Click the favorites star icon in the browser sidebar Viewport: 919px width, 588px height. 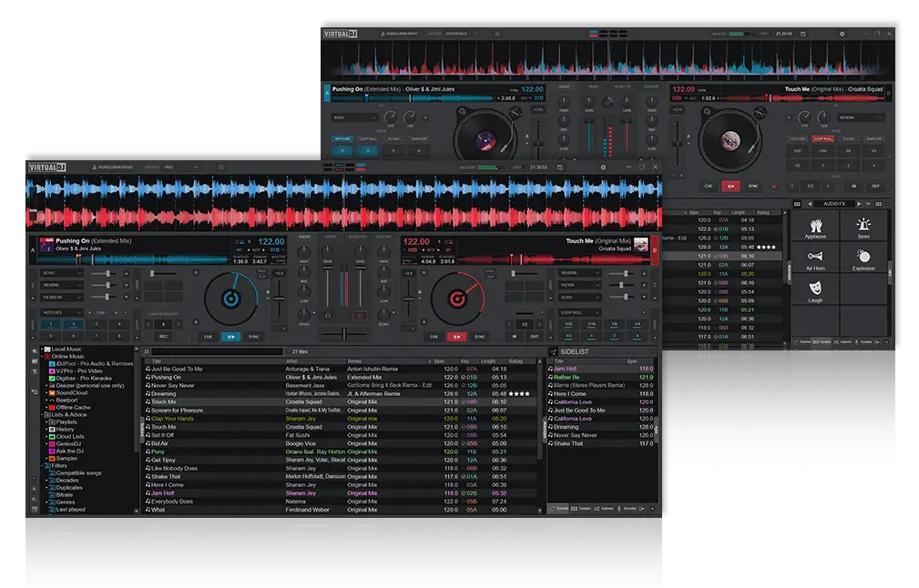(x=35, y=350)
